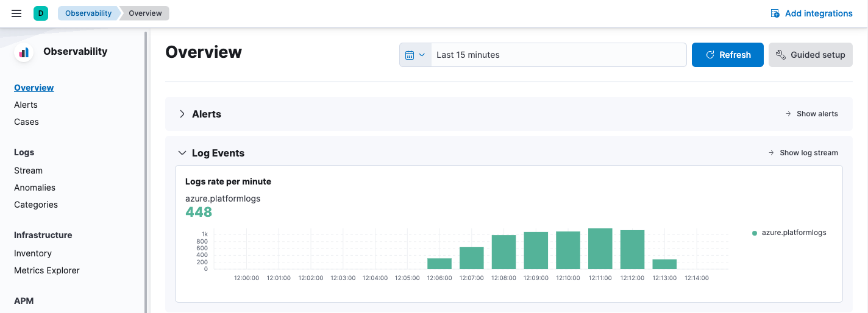Expand the Alerts section
Image resolution: width=868 pixels, height=313 pixels.
click(x=182, y=114)
